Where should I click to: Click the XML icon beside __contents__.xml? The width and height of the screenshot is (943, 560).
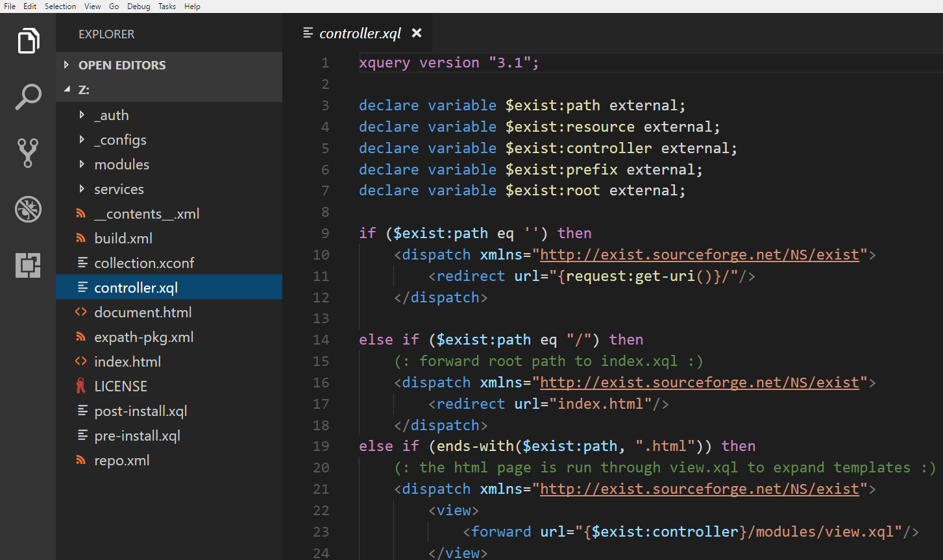tap(81, 213)
